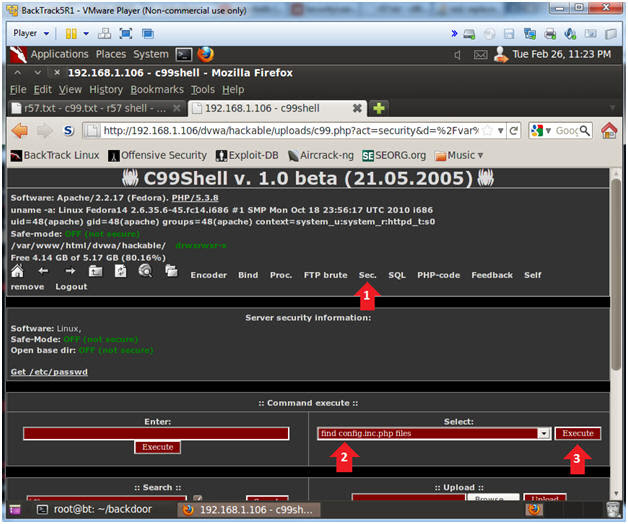Viewport: 628px width, 524px height.
Task: Click VMware sound card device icon
Action: 570,34
